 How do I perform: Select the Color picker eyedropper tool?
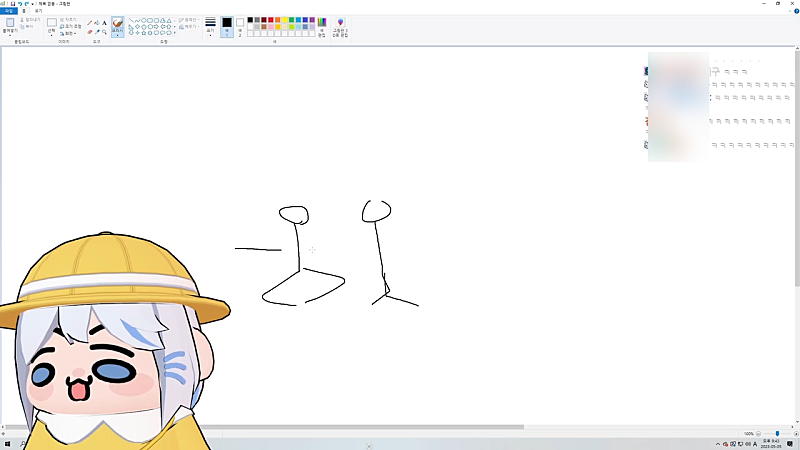click(x=97, y=32)
